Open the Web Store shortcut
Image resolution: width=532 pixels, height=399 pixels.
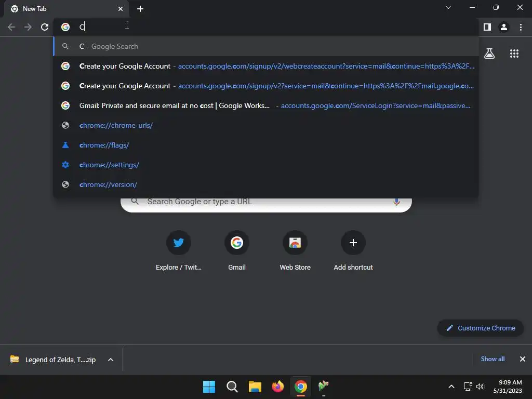click(295, 250)
